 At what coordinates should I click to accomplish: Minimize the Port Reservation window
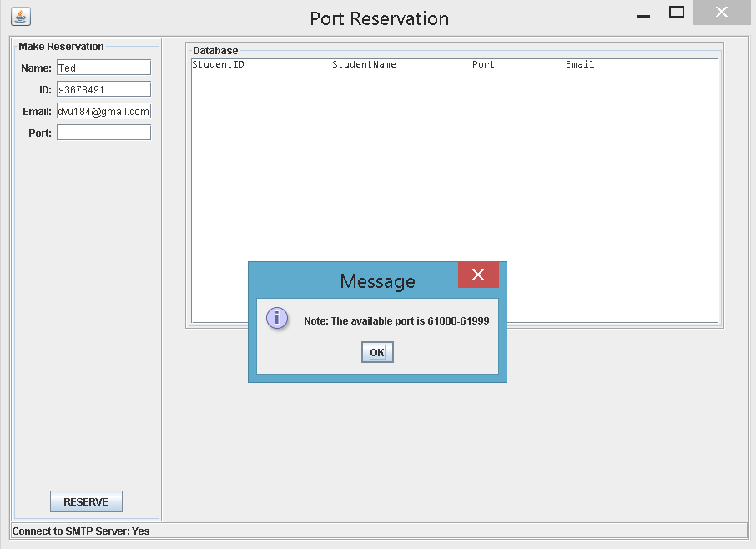click(643, 15)
